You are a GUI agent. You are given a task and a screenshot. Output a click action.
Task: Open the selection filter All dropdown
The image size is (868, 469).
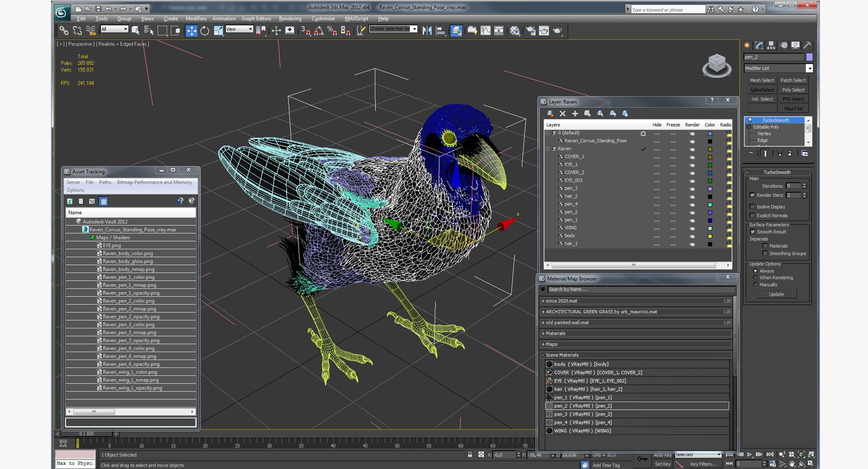tap(114, 29)
